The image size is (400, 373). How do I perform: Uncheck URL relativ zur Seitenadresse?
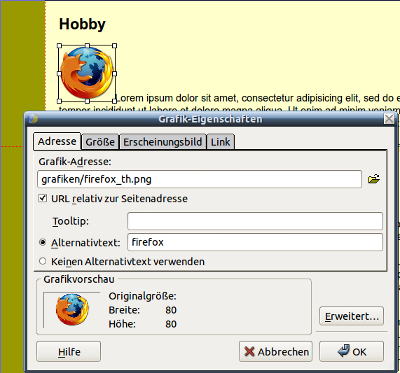point(43,199)
